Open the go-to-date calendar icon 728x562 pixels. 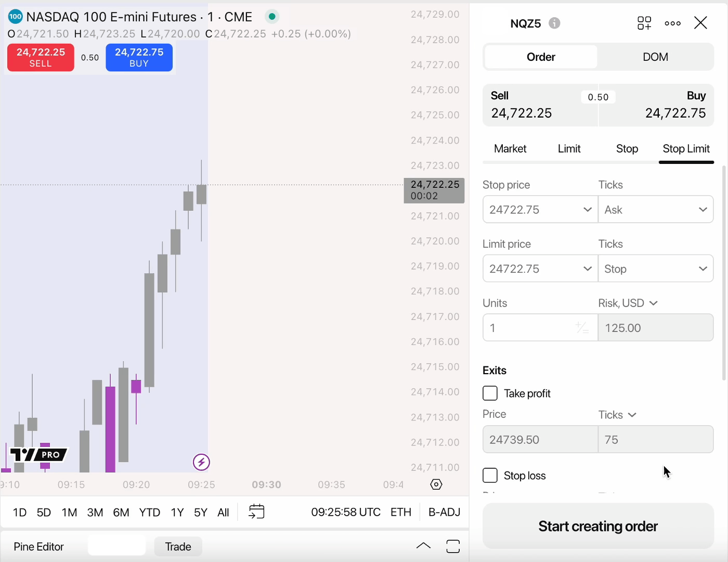pos(256,512)
